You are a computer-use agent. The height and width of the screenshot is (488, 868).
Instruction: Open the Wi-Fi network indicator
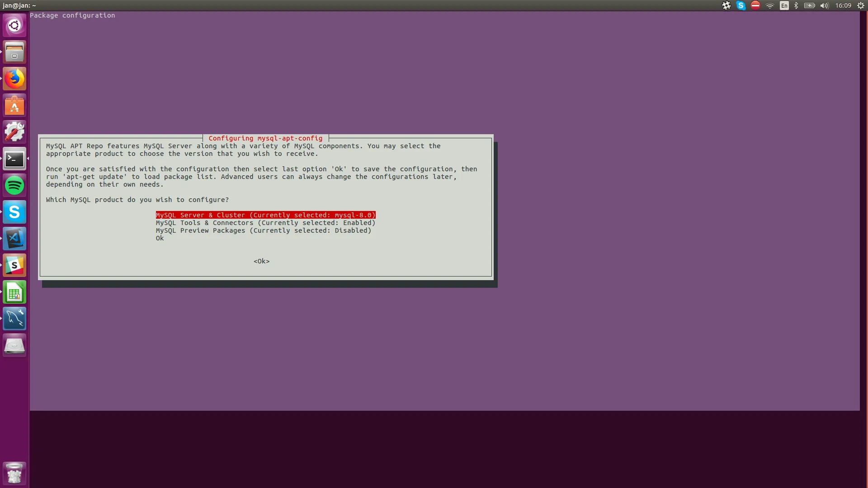pyautogui.click(x=770, y=5)
